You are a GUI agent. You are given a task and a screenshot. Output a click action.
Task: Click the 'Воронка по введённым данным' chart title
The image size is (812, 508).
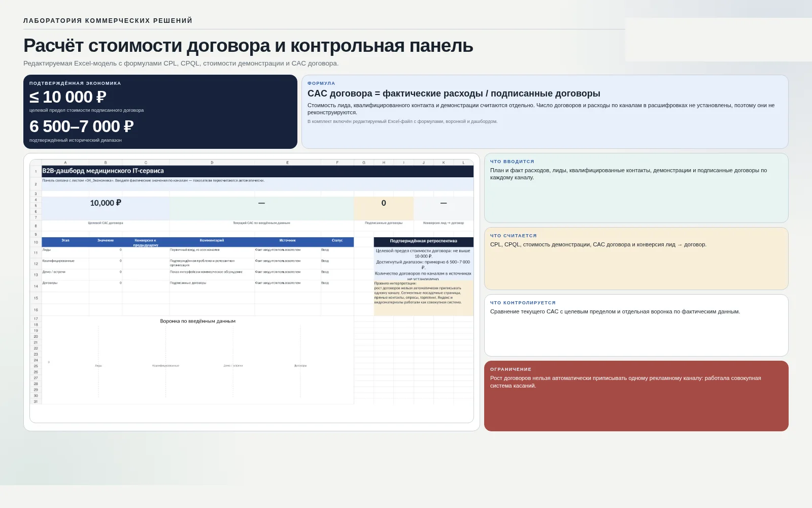click(198, 322)
